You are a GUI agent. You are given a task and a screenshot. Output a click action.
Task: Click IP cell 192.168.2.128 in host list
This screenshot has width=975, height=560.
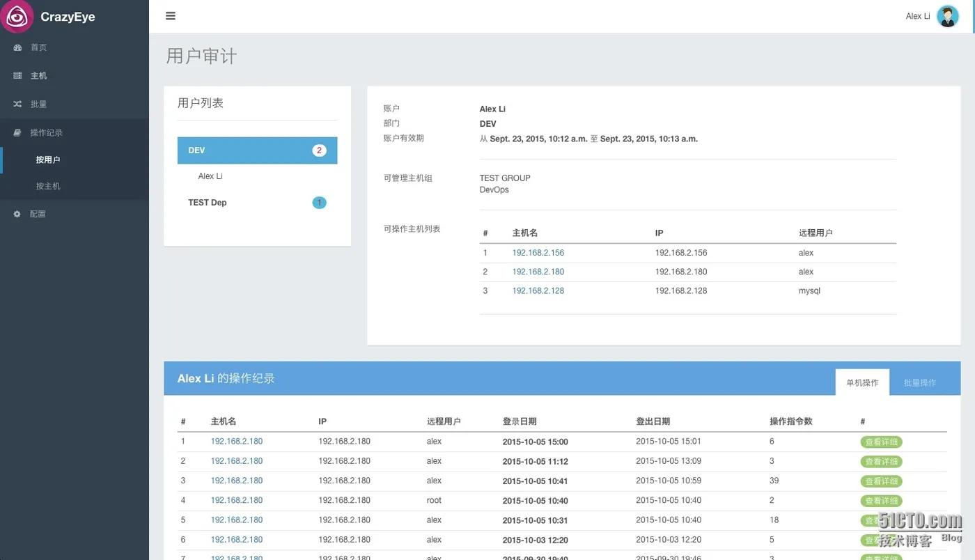[x=681, y=290]
